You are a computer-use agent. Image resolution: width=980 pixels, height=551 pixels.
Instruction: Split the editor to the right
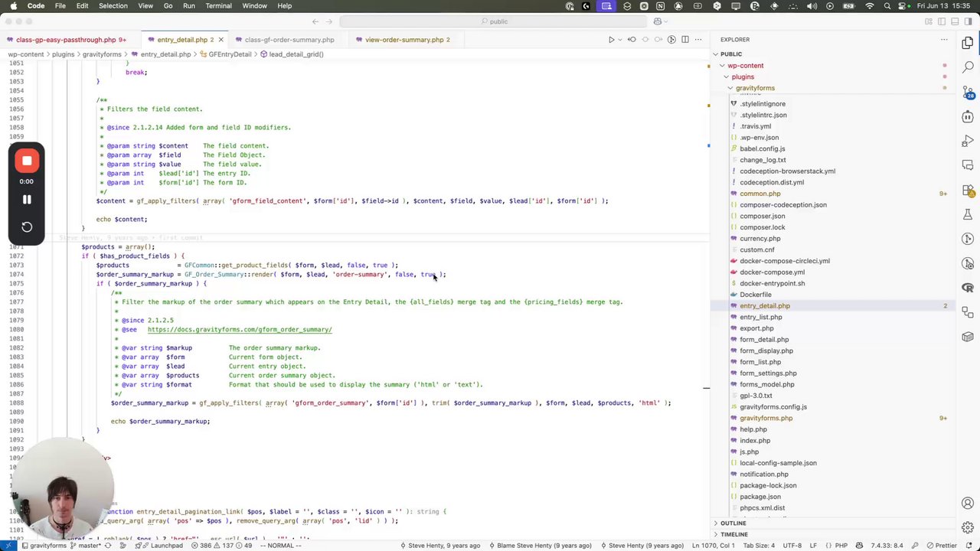[x=685, y=40]
